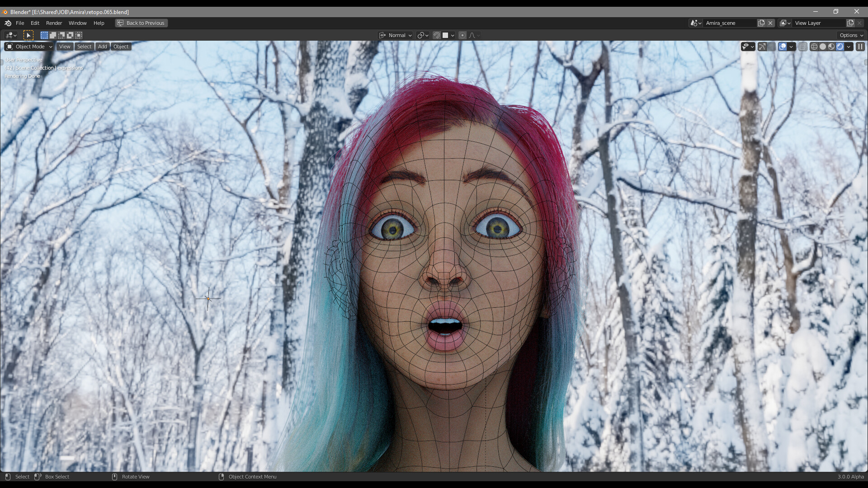Click the Blender logo menu icon
Image resolution: width=868 pixels, height=488 pixels.
click(x=8, y=23)
